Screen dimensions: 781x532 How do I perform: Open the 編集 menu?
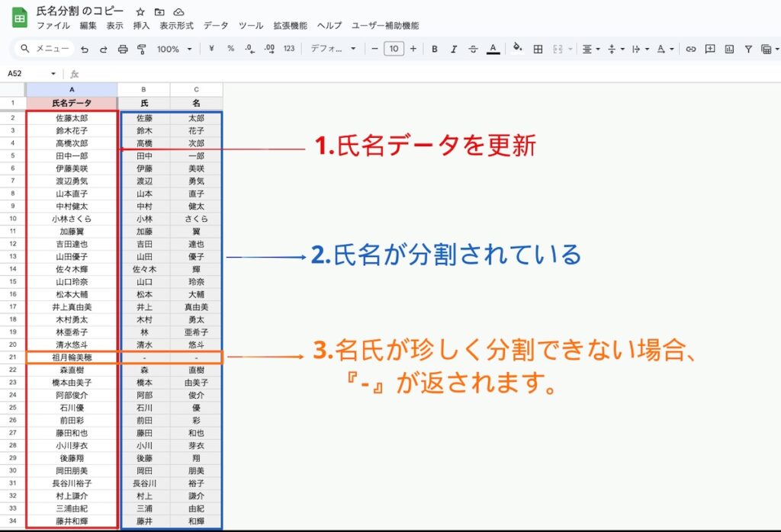point(88,26)
